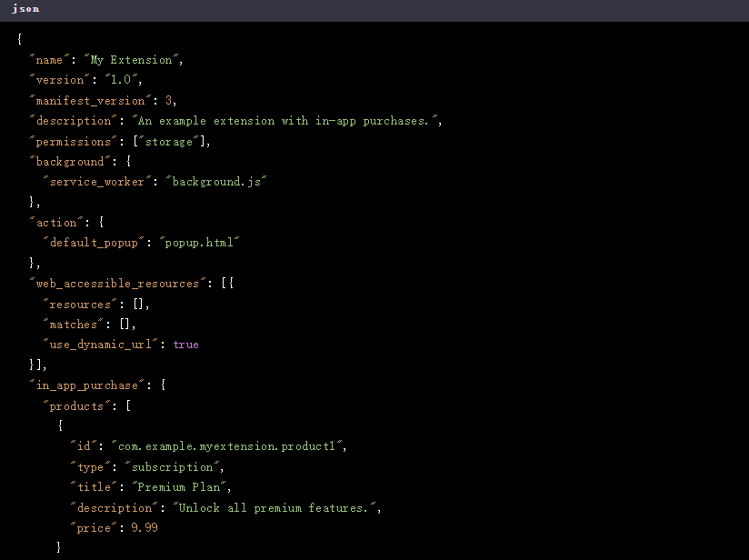Click the extension description string

click(285, 121)
